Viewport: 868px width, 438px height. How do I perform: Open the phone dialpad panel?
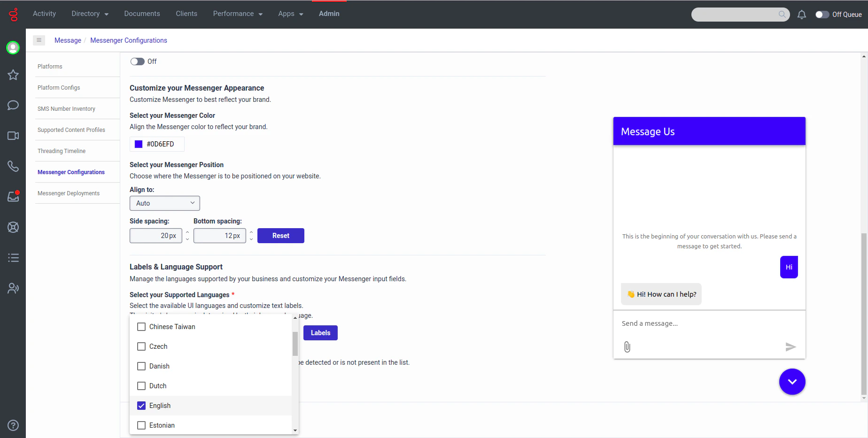(x=13, y=166)
